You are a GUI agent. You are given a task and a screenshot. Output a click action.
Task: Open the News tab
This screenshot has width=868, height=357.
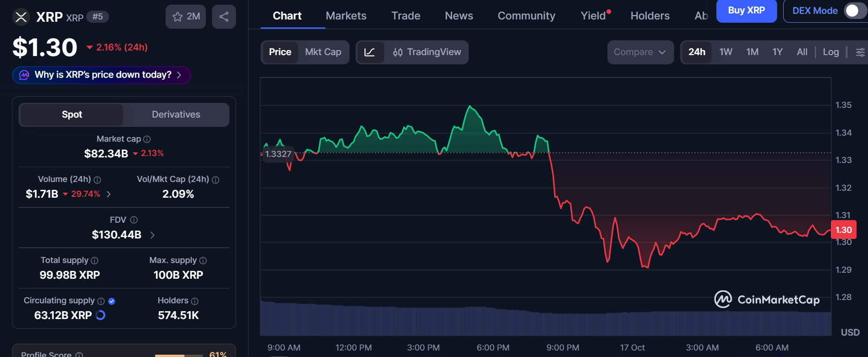coord(459,16)
